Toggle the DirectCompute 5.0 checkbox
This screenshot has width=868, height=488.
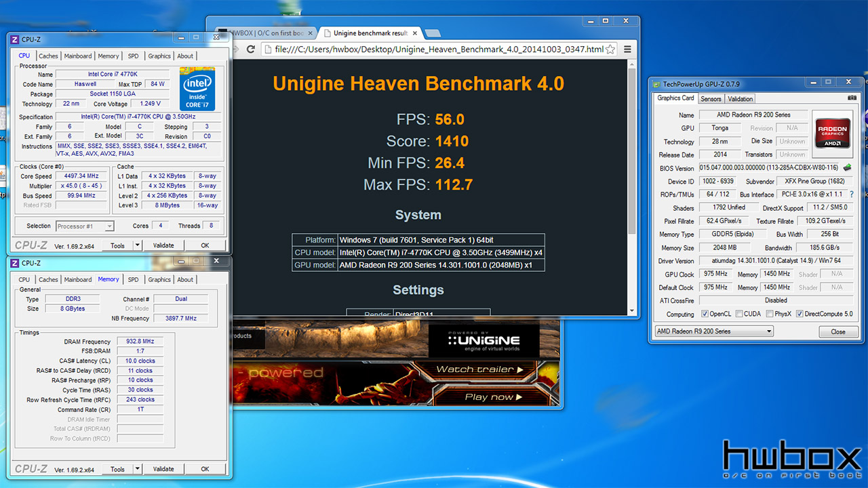pos(800,314)
